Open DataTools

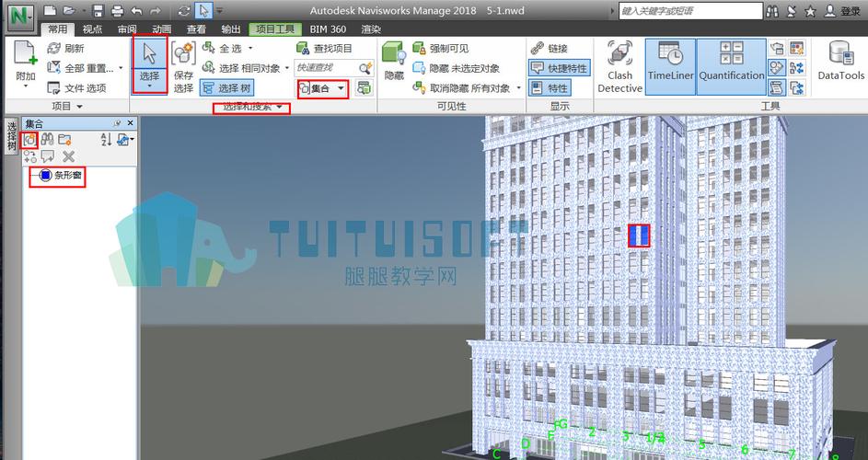pyautogui.click(x=840, y=63)
